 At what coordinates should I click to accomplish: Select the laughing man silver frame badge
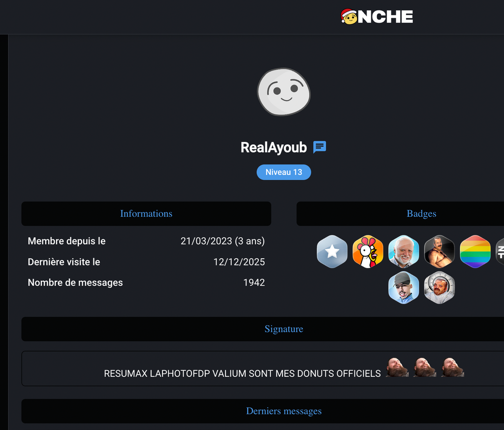click(x=440, y=288)
